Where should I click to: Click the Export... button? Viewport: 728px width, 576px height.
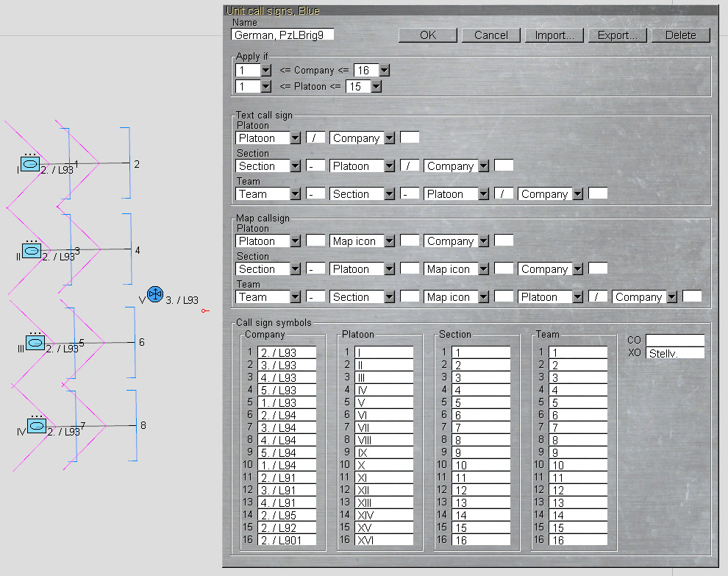click(x=616, y=35)
